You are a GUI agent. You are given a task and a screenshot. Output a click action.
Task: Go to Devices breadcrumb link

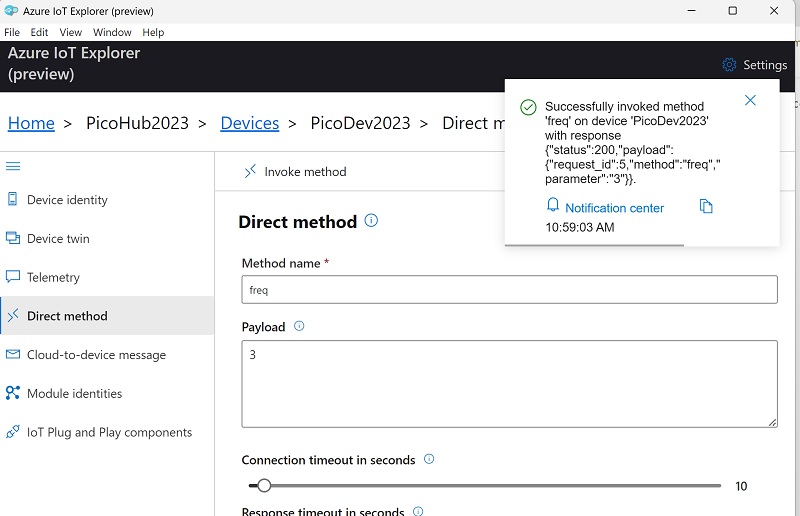click(249, 123)
